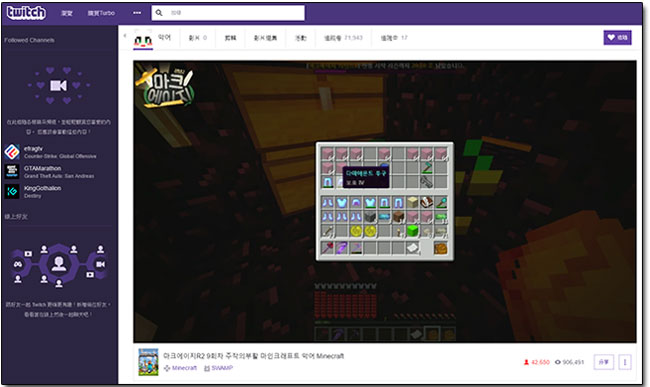Open the Minecraft game link under title
The width and height of the screenshot is (650, 387).
click(x=184, y=368)
